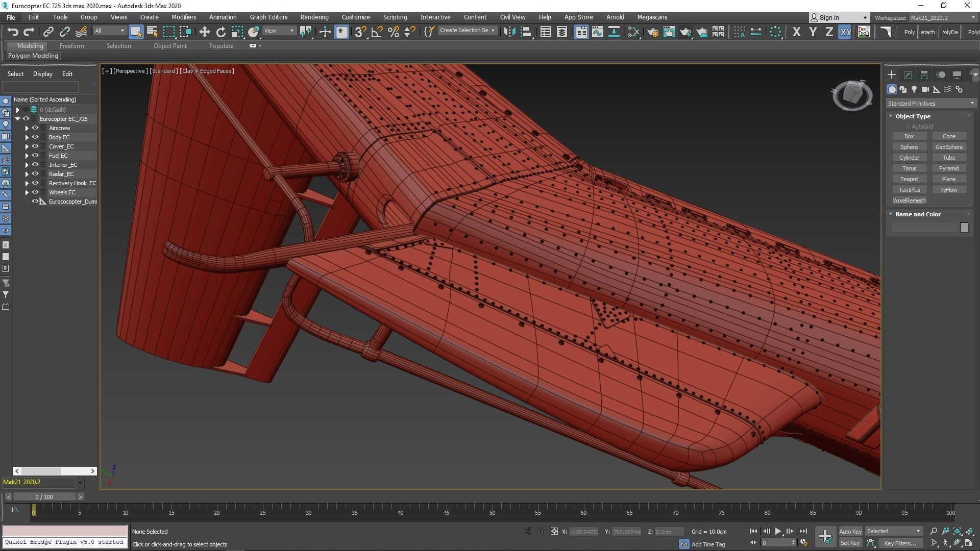Click the object color swatch
Screen dimensions: 980x551
pyautogui.click(x=964, y=228)
